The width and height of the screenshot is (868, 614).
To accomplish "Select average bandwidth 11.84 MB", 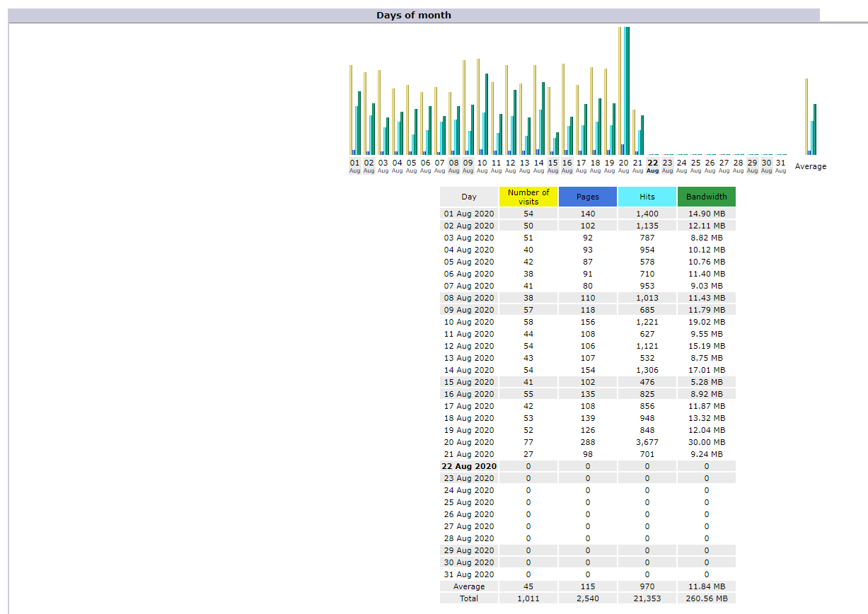I will point(707,586).
